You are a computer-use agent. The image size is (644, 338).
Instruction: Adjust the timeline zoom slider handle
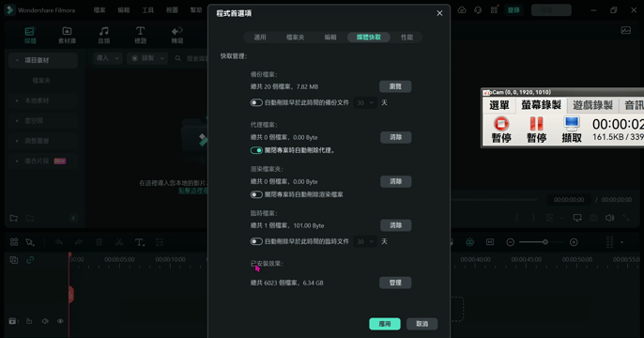point(545,242)
